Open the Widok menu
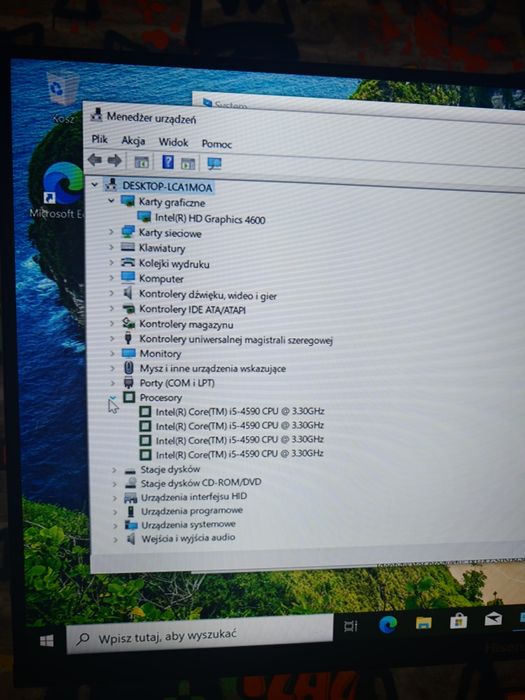525x700 pixels. [173, 142]
